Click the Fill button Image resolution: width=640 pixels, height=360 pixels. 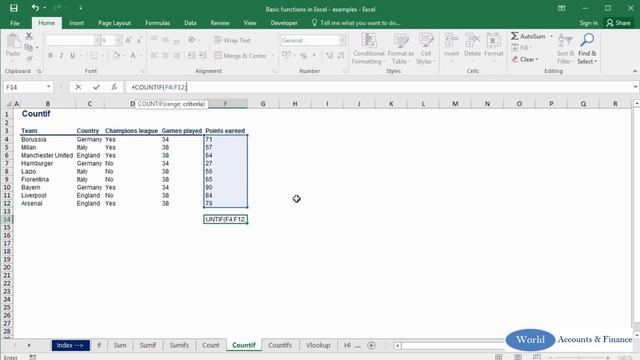[521, 48]
